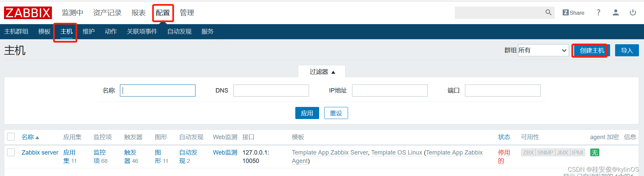
Task: Open the user profile icon
Action: pos(615,13)
